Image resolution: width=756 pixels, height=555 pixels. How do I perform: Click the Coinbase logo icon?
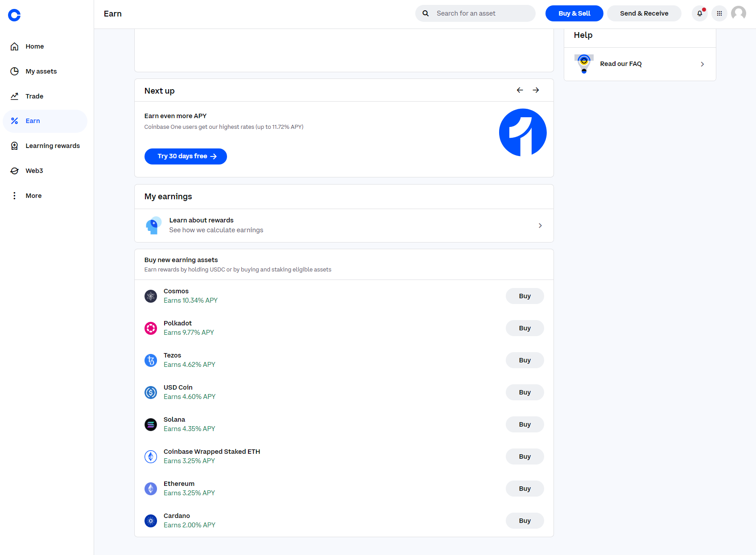pos(14,15)
